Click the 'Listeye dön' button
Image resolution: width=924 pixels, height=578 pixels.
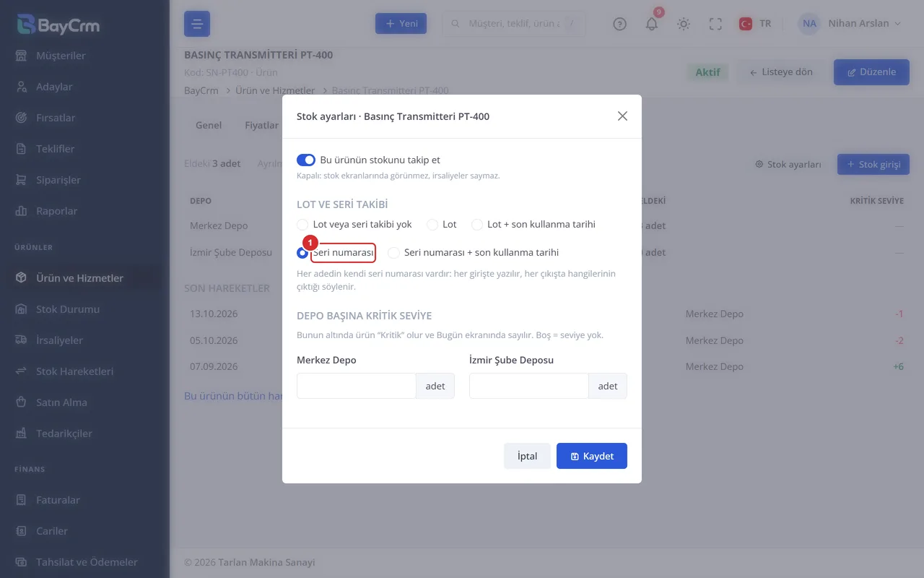[782, 72]
